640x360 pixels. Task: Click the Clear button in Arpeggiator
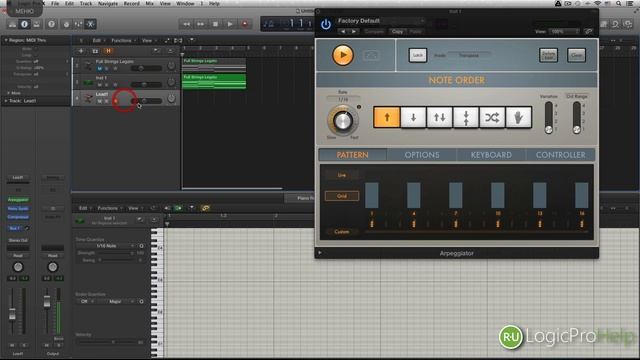(x=576, y=55)
